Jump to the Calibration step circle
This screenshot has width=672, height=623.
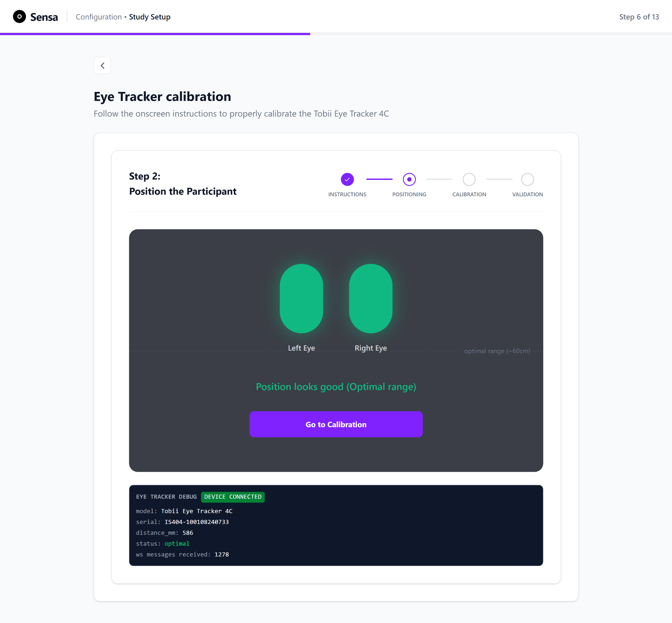click(x=469, y=179)
